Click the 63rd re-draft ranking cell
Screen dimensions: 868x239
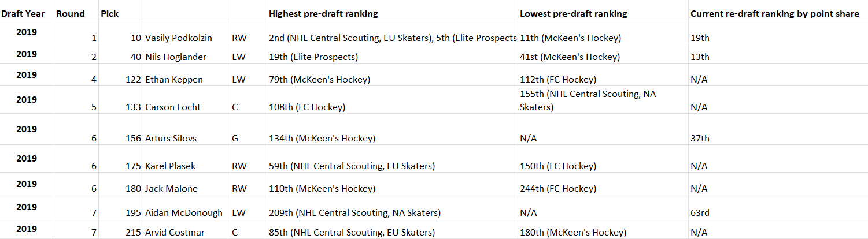click(700, 213)
